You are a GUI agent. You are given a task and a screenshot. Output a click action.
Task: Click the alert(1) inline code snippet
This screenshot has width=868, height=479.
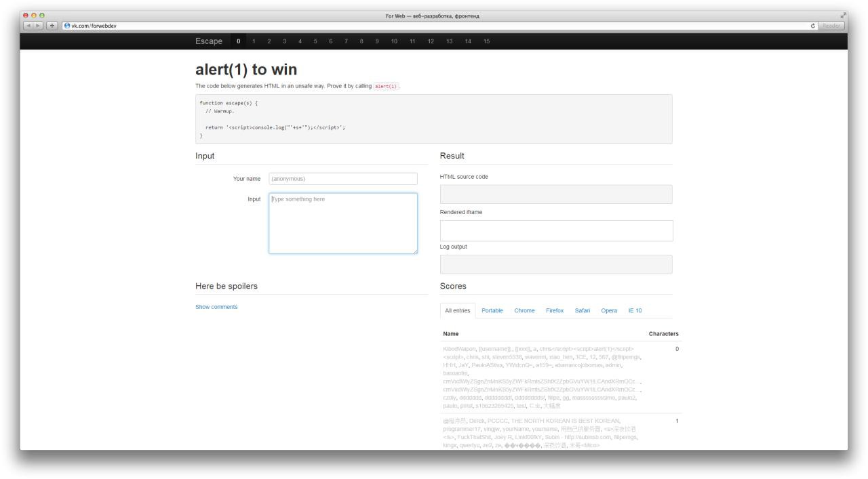click(x=386, y=86)
